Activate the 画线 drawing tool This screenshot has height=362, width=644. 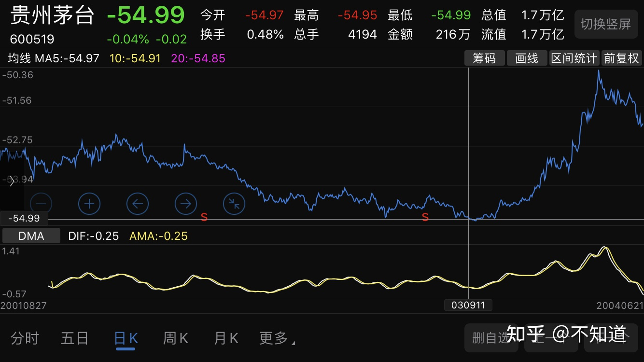tap(527, 58)
